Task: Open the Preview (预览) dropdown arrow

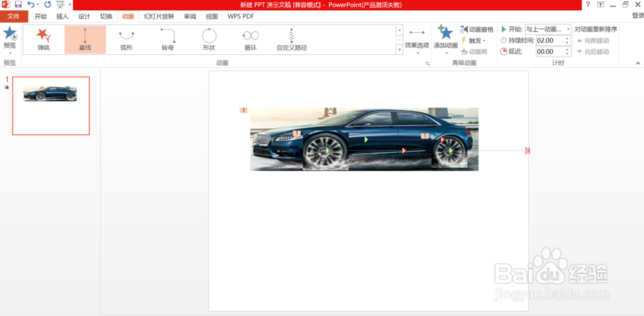Action: click(x=10, y=53)
